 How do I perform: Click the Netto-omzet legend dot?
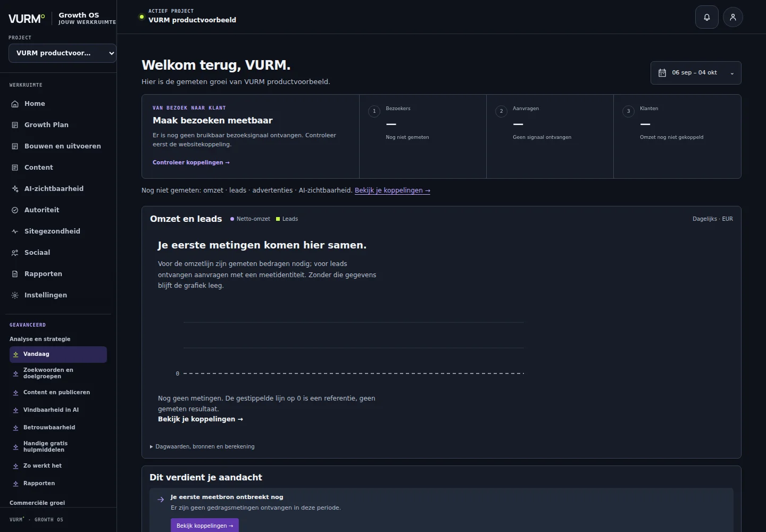point(232,219)
